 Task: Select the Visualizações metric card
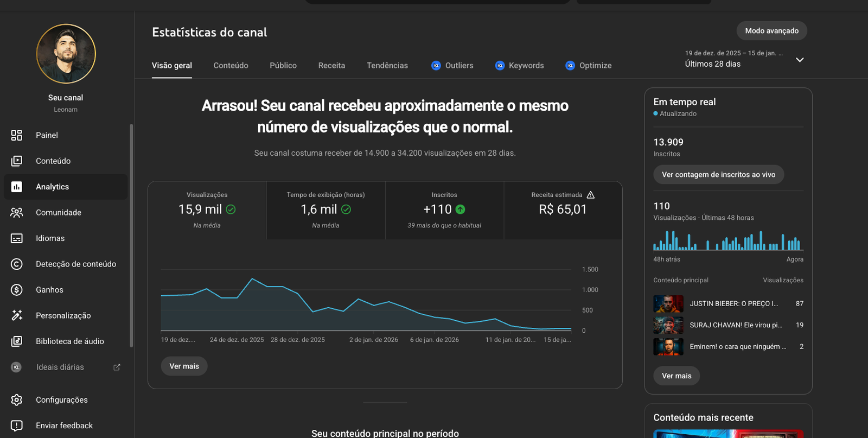[x=207, y=210]
